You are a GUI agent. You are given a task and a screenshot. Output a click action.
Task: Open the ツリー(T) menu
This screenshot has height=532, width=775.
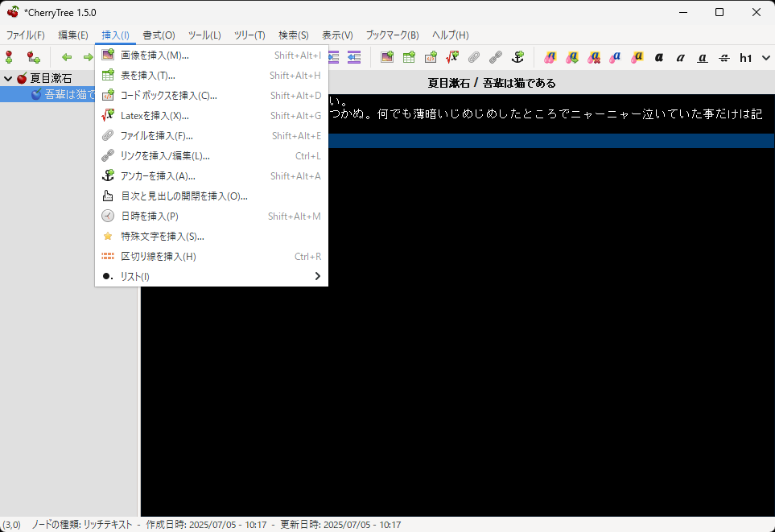249,35
